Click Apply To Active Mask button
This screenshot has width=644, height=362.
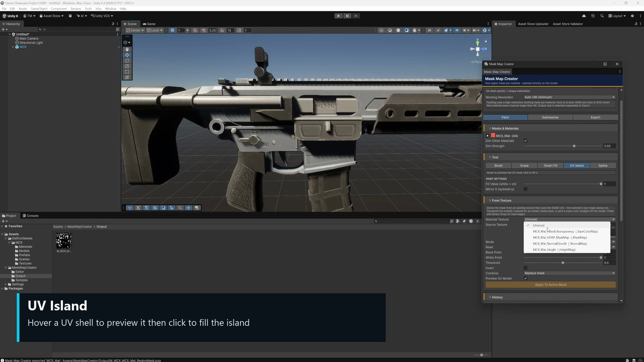click(551, 285)
